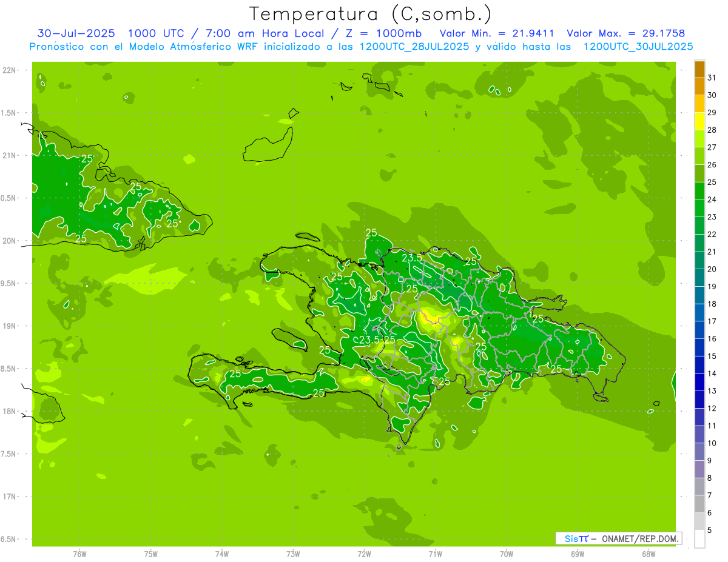The image size is (728, 562).
Task: Click the 21N latitude label
Action: (8, 155)
